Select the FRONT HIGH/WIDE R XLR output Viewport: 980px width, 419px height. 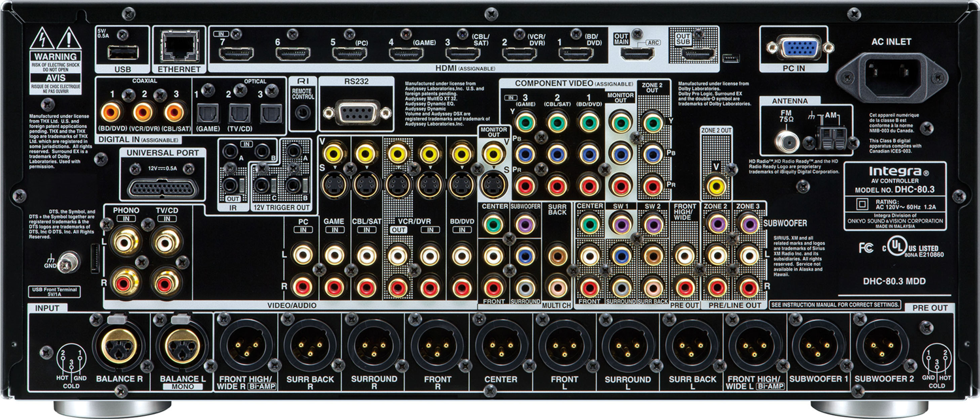(245, 345)
